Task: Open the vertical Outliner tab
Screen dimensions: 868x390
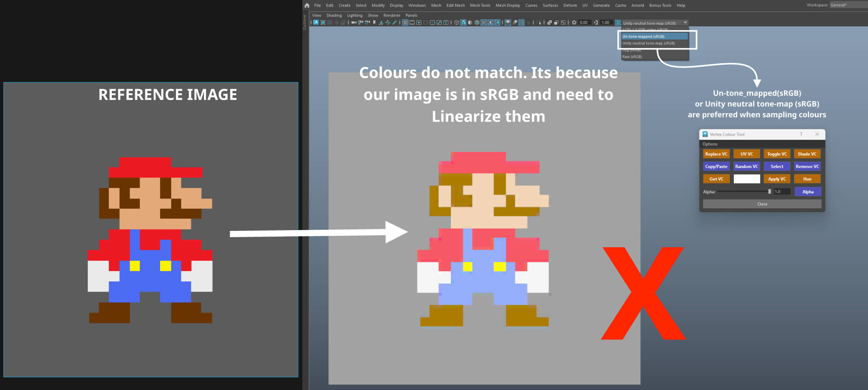Action: (x=305, y=22)
